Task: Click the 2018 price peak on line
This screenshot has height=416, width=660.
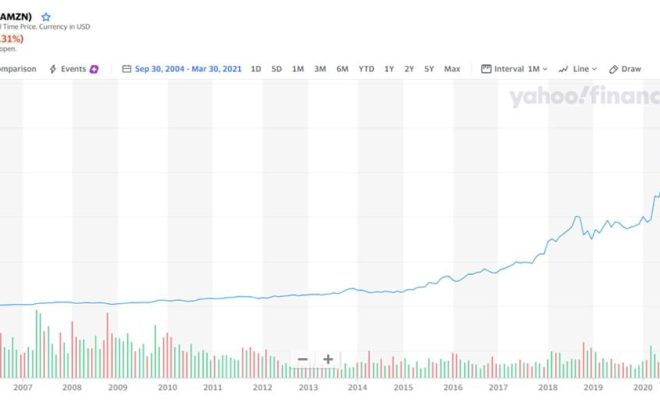Action: tap(578, 217)
